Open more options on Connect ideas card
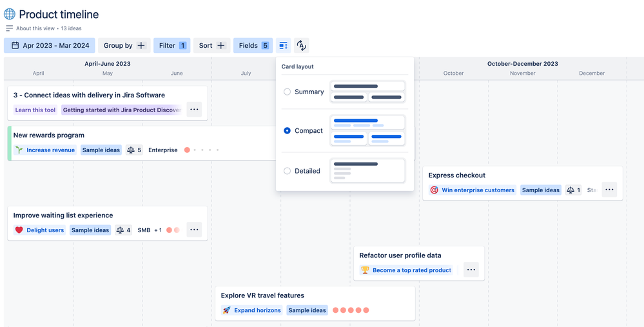Screen dimensions: 644x327 194,110
